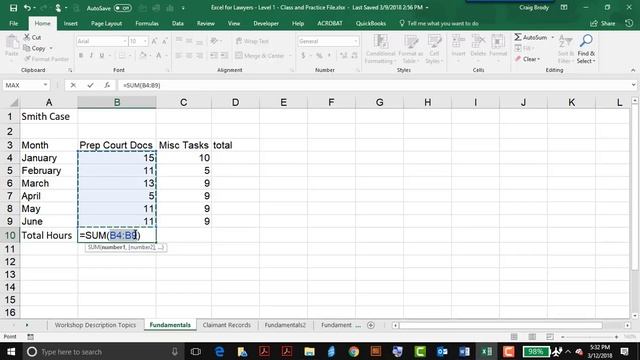Select the column B header
Screen dimensions: 640x360
(x=117, y=102)
